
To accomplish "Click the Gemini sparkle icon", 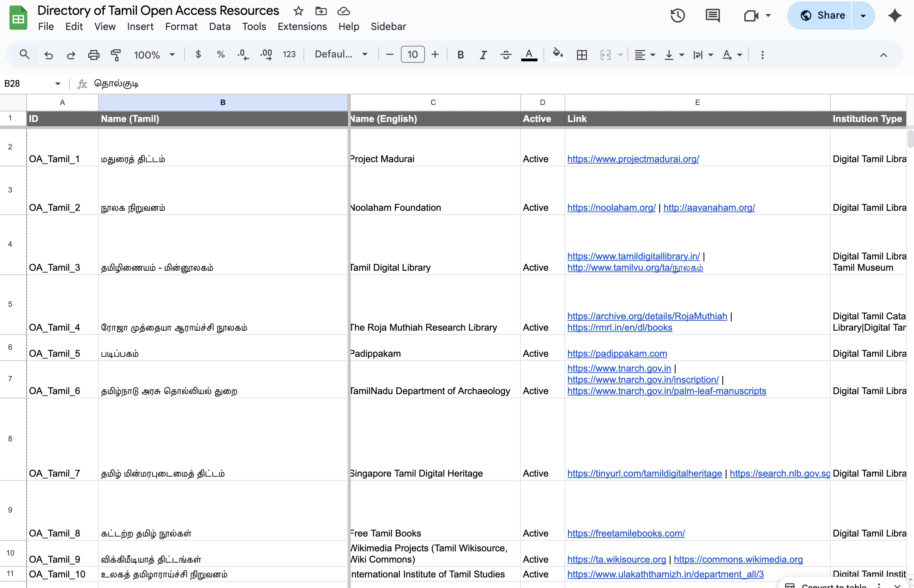I will click(895, 16).
